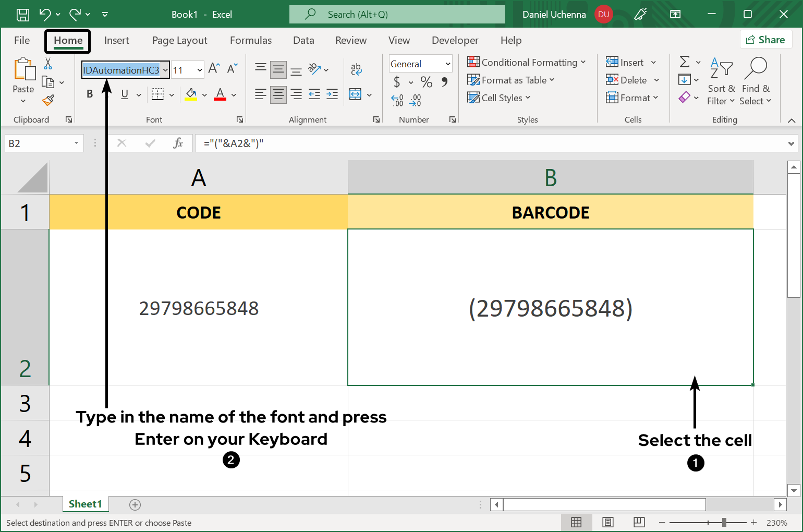Enable center text alignment
Image resolution: width=803 pixels, height=532 pixels.
(x=278, y=94)
